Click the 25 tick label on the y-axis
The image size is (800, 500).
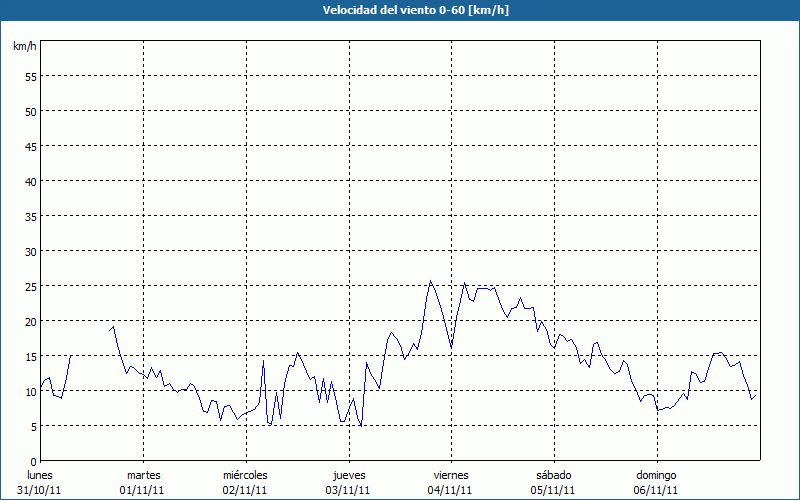(x=31, y=286)
